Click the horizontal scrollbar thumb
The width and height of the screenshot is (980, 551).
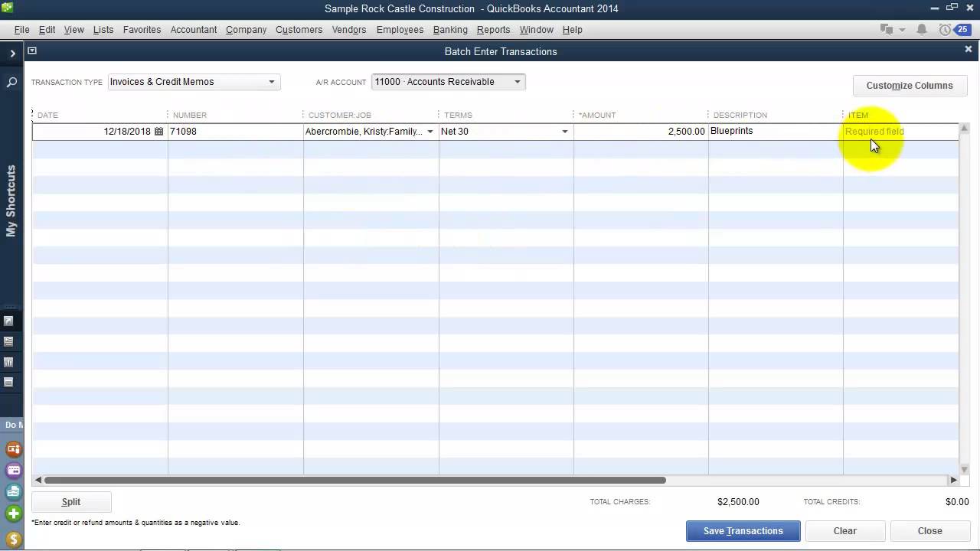[x=354, y=481]
